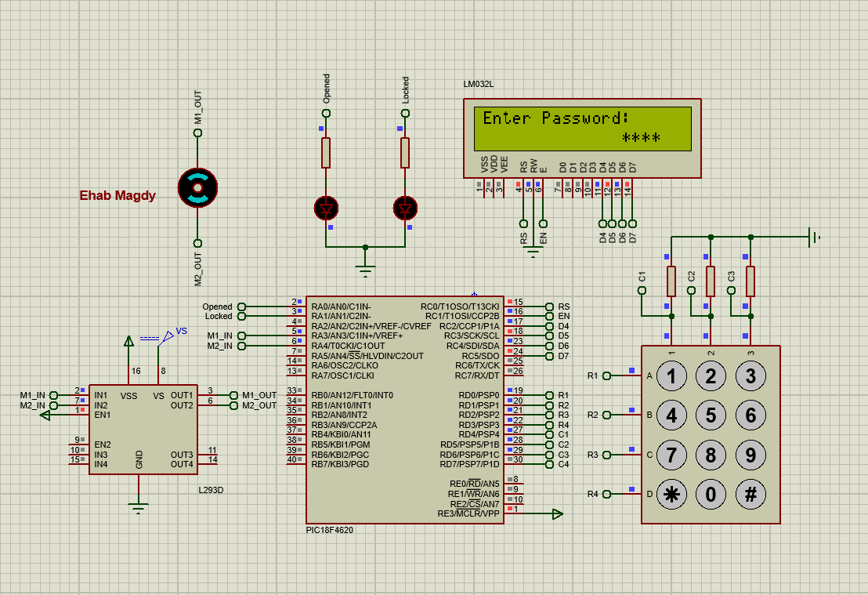
Task: Click the DC motor symbol
Action: pyautogui.click(x=198, y=187)
